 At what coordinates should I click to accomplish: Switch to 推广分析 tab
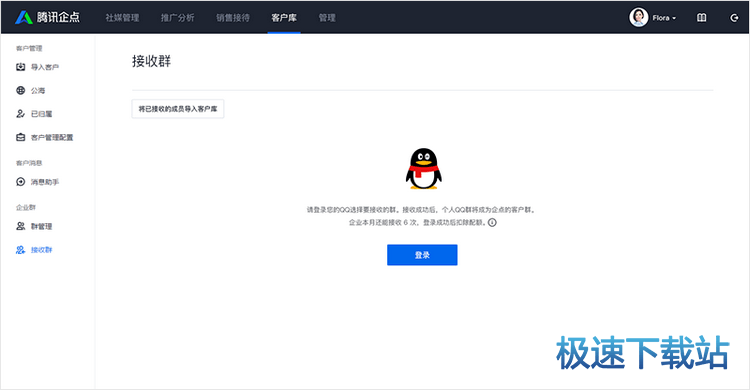coord(177,18)
